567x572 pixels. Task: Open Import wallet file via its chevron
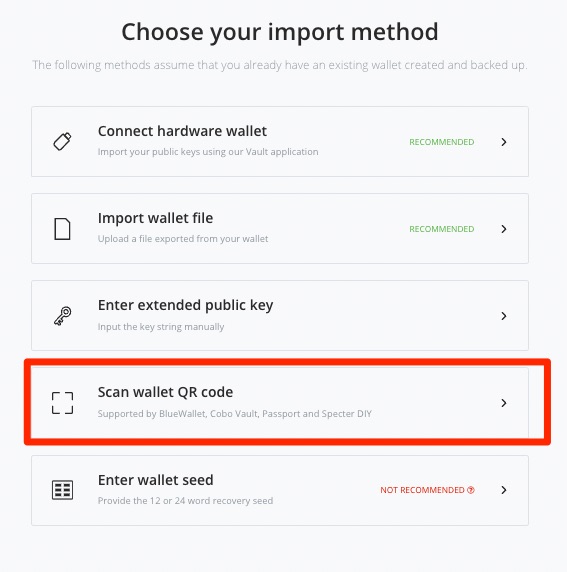pyautogui.click(x=504, y=229)
